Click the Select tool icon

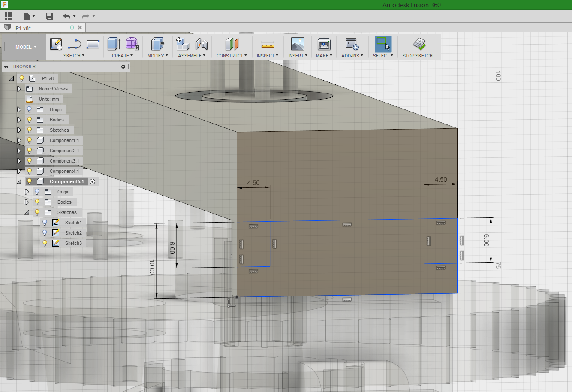(383, 44)
